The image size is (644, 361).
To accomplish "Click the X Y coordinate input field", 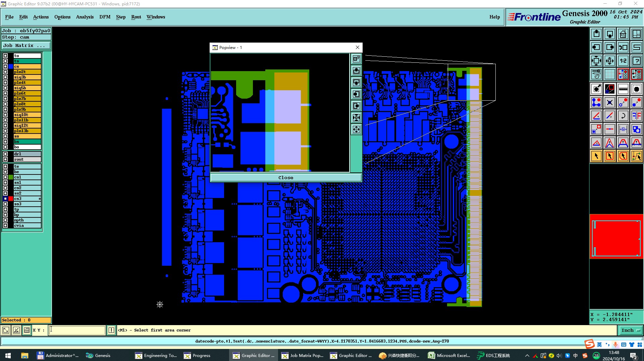I will (x=77, y=330).
